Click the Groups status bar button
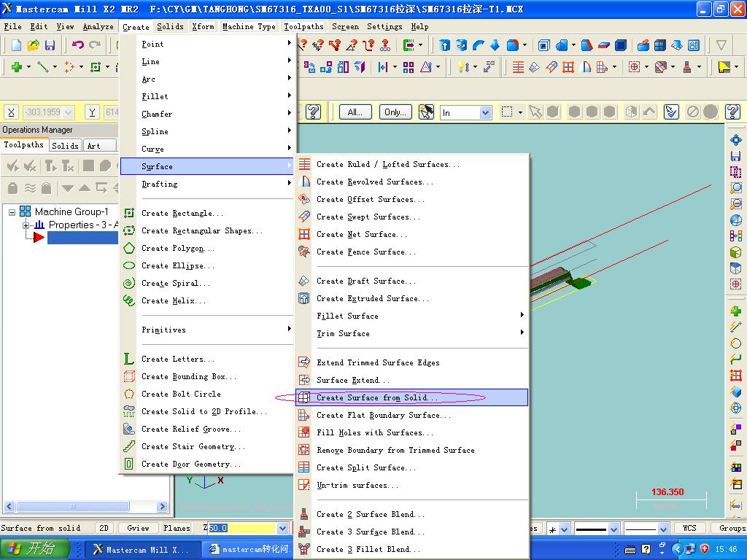The image size is (747, 560). tap(732, 528)
